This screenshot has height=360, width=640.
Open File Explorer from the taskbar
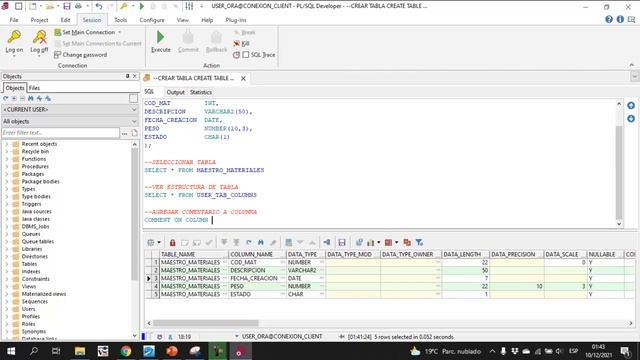(x=80, y=351)
